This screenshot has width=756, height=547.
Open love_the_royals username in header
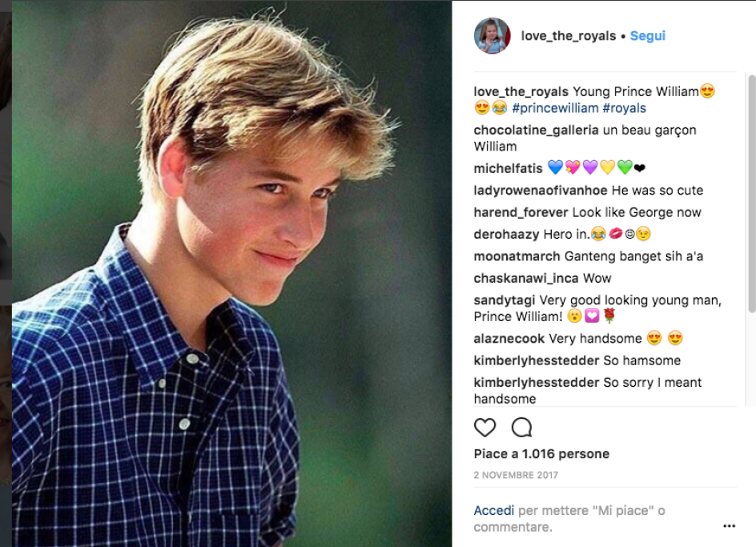point(569,36)
